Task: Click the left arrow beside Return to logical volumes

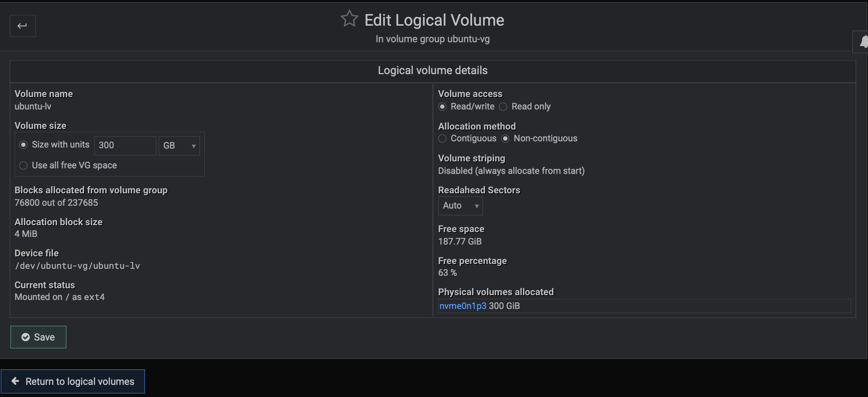Action: (x=15, y=381)
